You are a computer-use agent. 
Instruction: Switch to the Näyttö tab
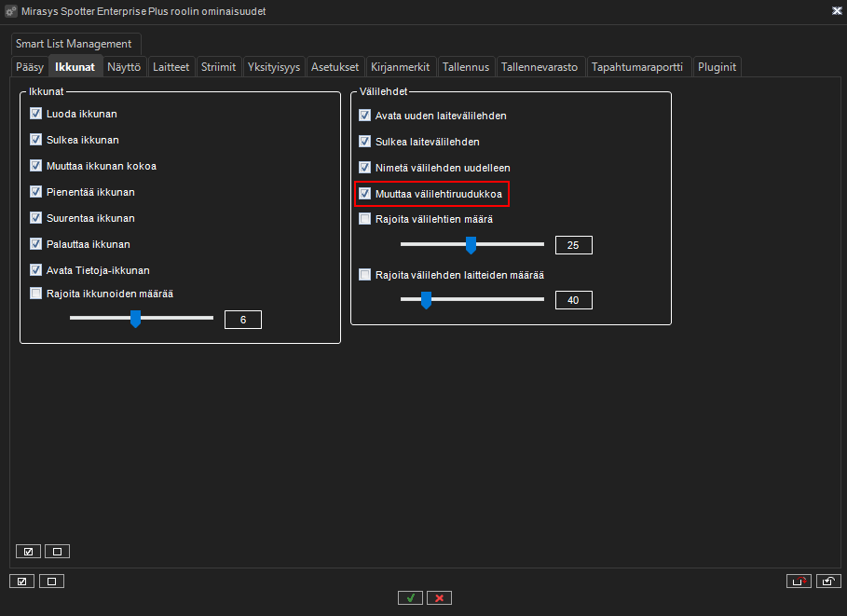123,67
